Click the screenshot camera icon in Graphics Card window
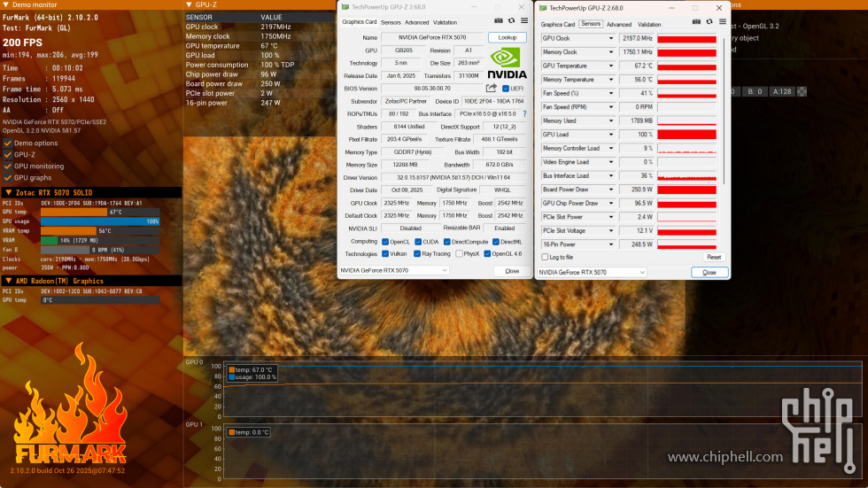 (499, 21)
